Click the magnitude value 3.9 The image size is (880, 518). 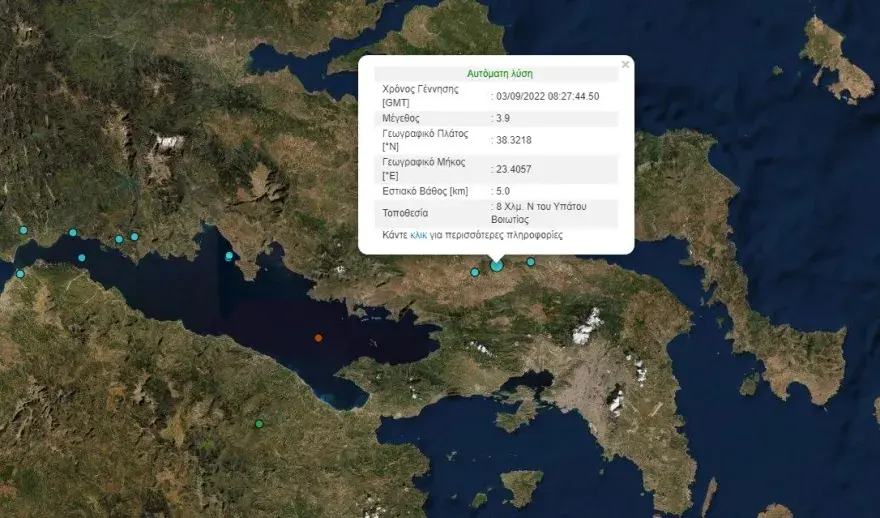(x=505, y=118)
